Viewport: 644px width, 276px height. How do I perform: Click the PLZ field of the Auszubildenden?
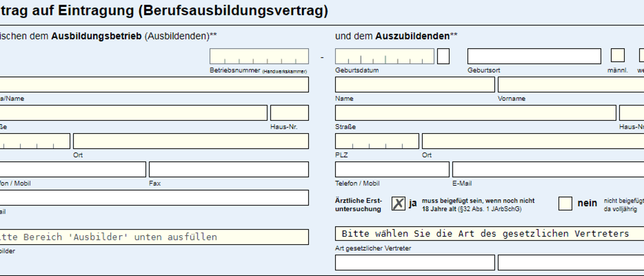point(377,141)
